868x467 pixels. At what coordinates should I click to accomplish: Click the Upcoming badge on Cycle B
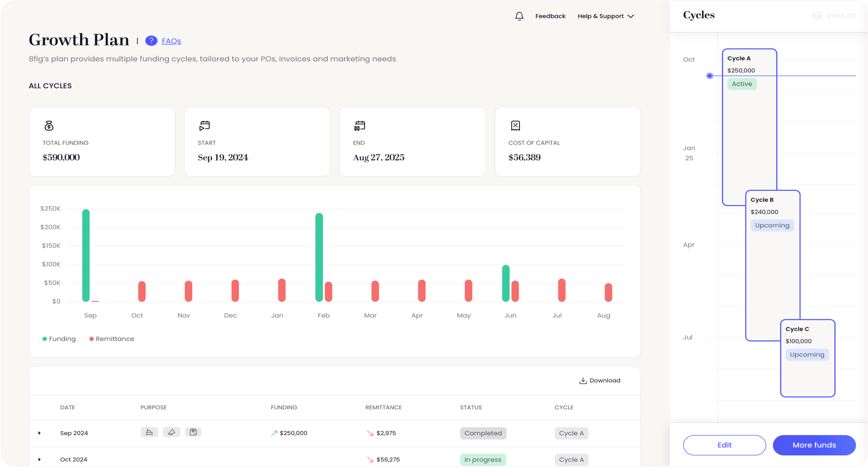tap(772, 225)
